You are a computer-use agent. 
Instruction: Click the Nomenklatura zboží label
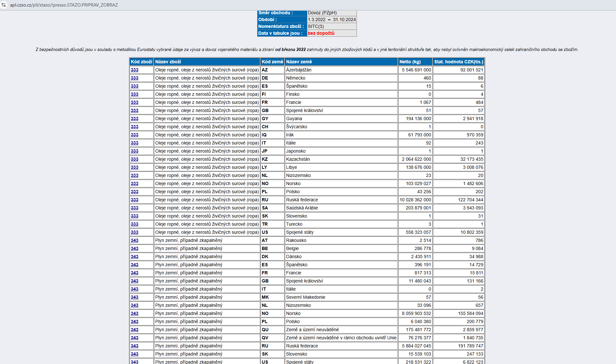tap(281, 26)
